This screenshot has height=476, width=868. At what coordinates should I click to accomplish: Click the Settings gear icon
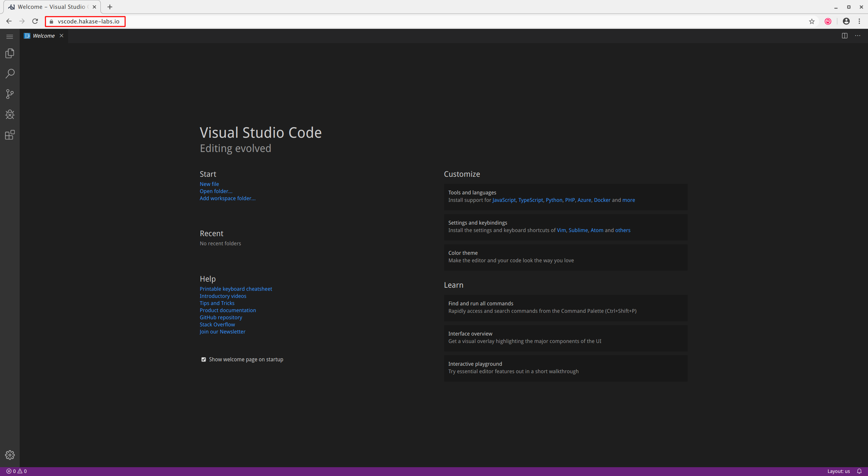tap(9, 455)
